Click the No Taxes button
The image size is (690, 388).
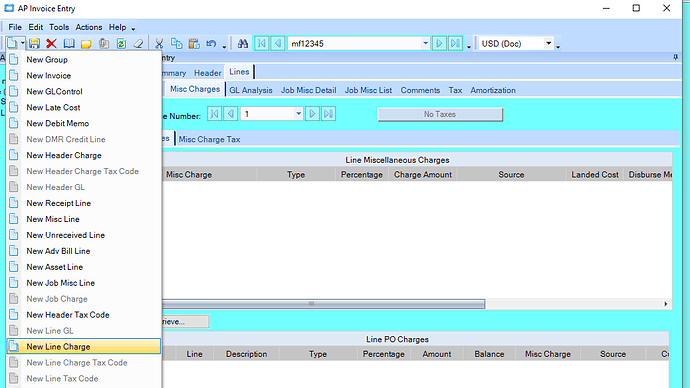(x=440, y=114)
